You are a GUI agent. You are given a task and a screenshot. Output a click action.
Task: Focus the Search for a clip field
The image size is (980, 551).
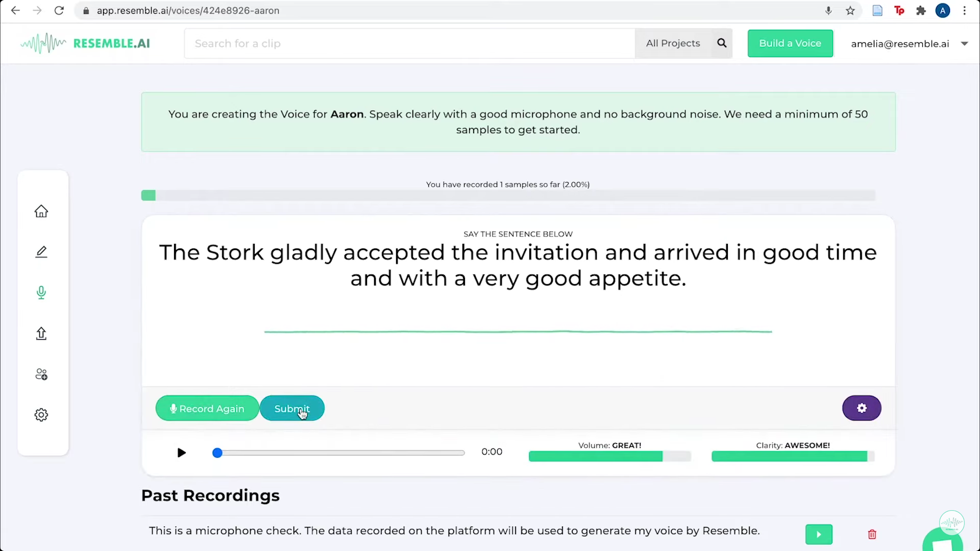pyautogui.click(x=409, y=43)
